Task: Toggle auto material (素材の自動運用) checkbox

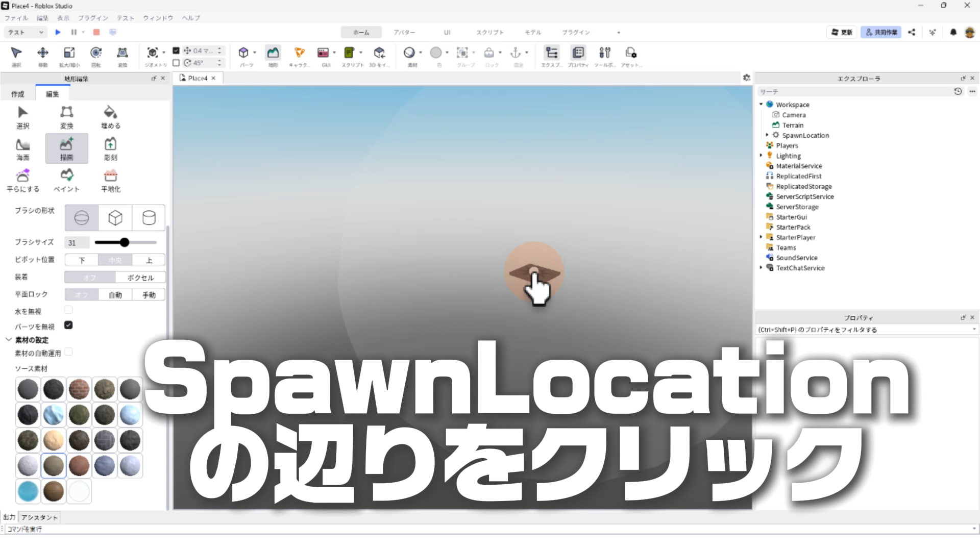Action: click(68, 352)
